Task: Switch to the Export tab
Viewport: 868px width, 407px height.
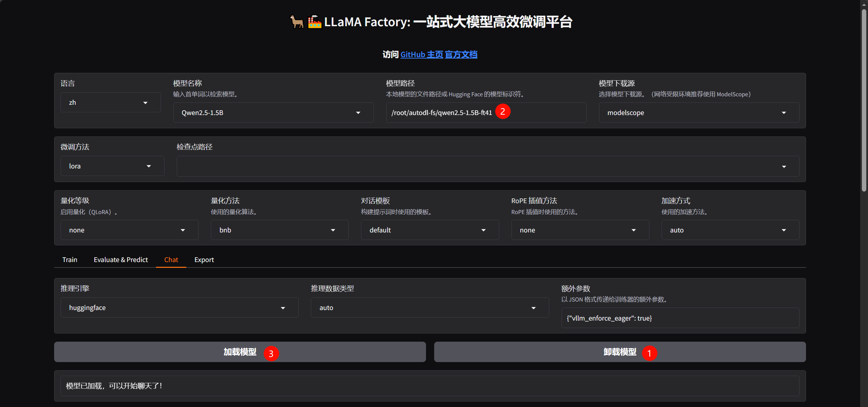Action: point(204,260)
